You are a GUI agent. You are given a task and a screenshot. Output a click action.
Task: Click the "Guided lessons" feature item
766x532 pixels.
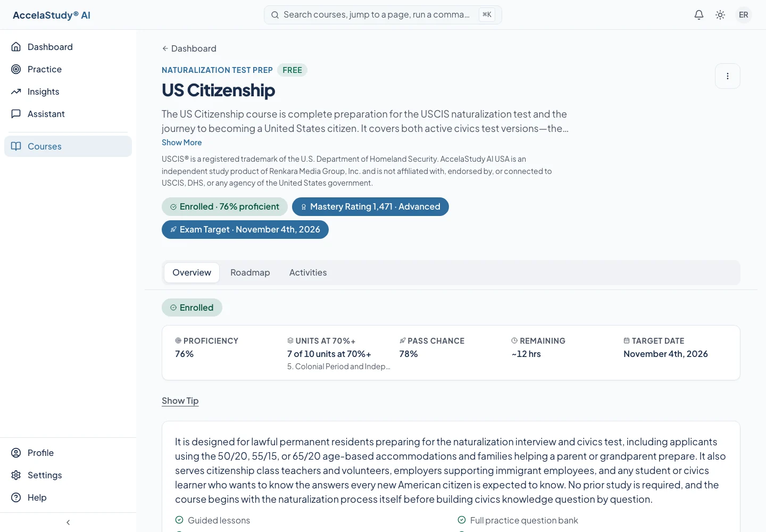point(213,520)
